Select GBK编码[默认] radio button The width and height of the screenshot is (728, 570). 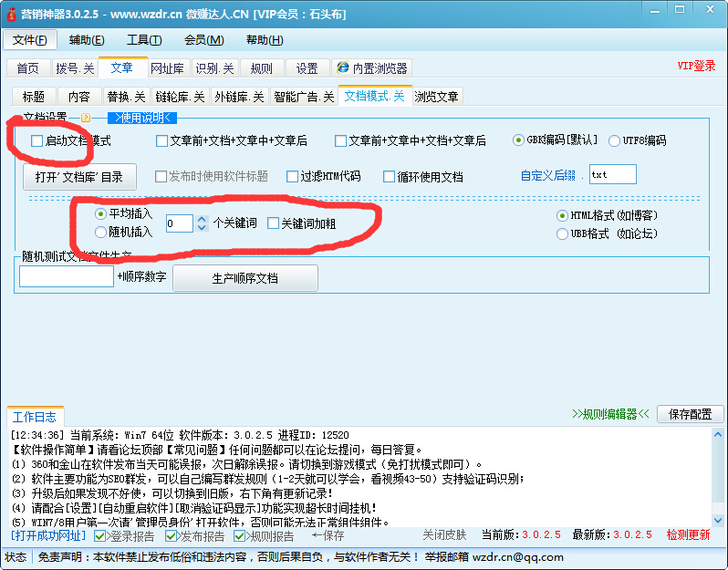(x=518, y=140)
